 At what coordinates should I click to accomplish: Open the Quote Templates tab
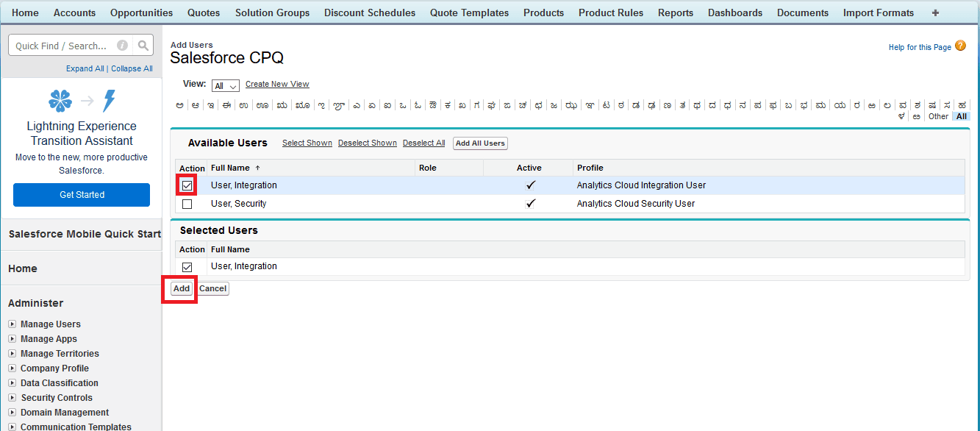tap(469, 13)
